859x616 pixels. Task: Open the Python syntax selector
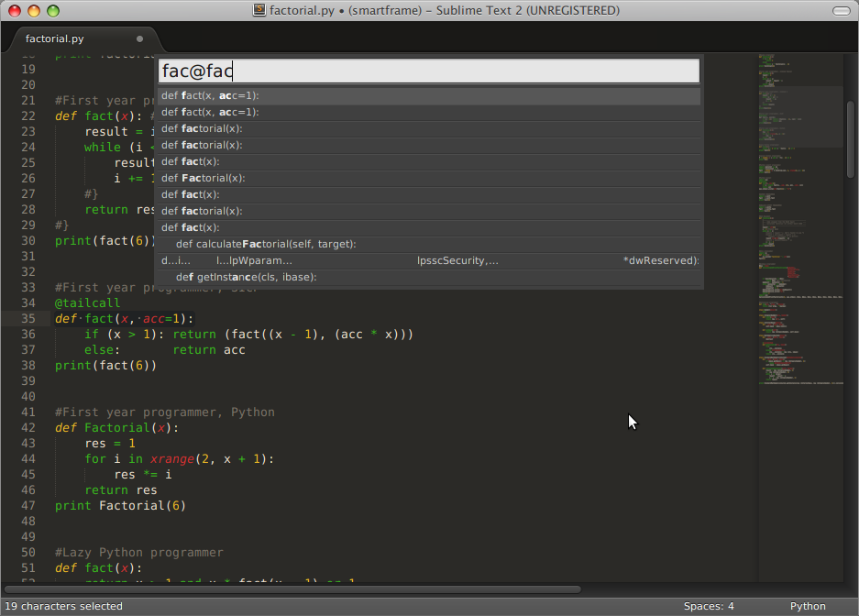(808, 606)
